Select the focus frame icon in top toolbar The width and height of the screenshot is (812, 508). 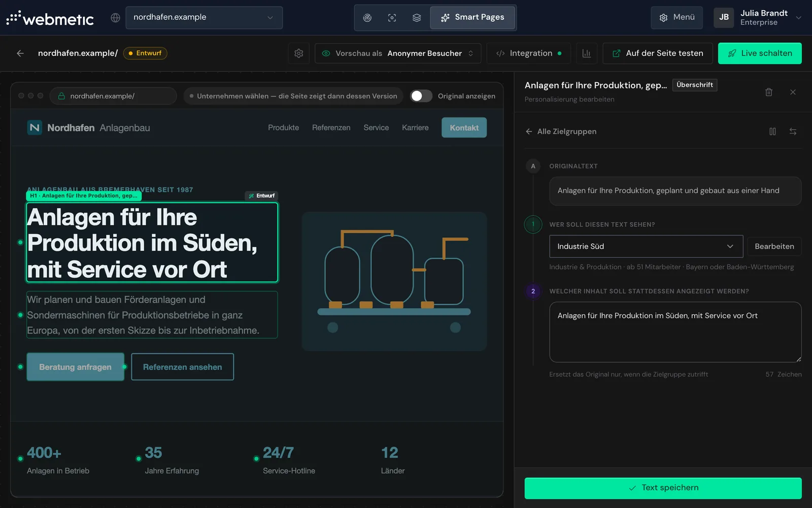point(392,18)
